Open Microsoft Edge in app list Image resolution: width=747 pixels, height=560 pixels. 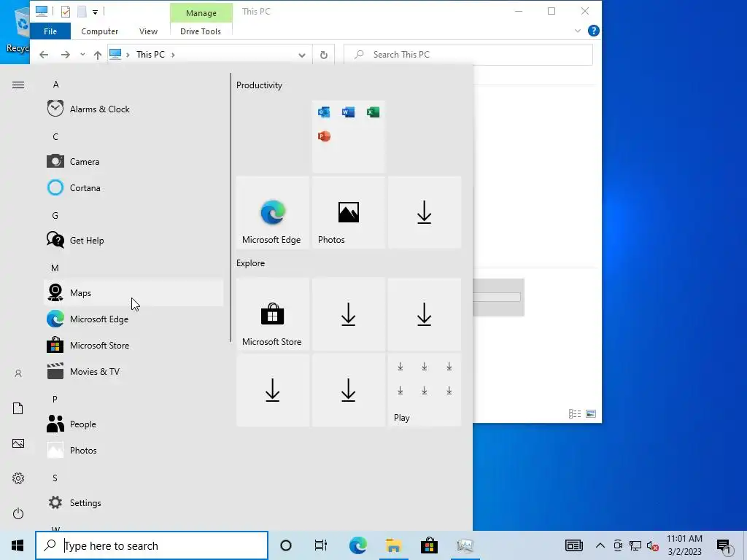133,319
